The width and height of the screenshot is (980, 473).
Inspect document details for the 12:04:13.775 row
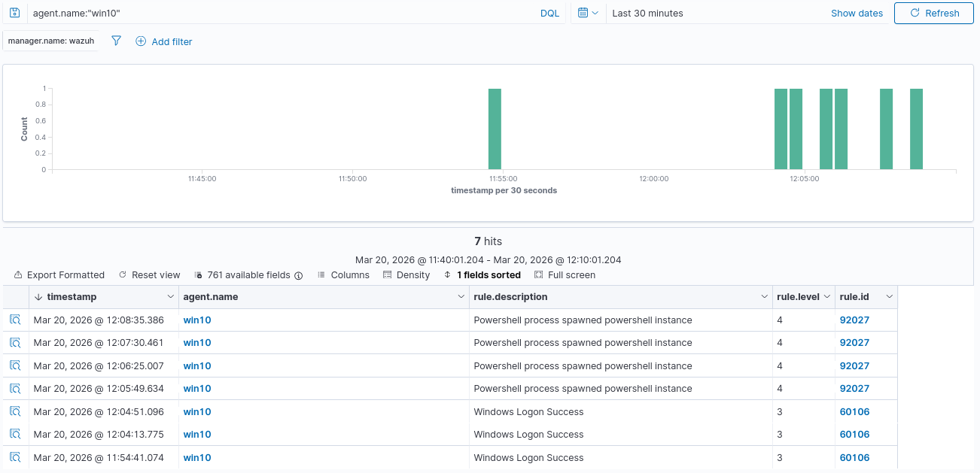15,434
